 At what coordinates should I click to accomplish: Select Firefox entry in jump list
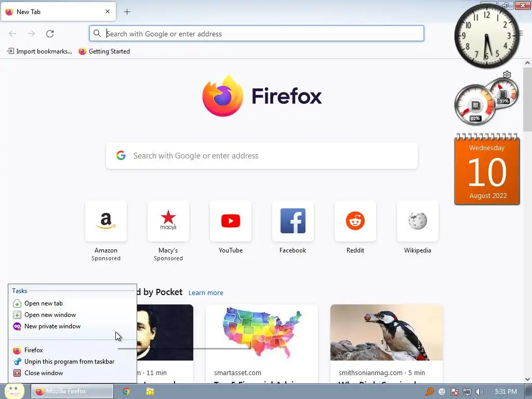click(72, 350)
